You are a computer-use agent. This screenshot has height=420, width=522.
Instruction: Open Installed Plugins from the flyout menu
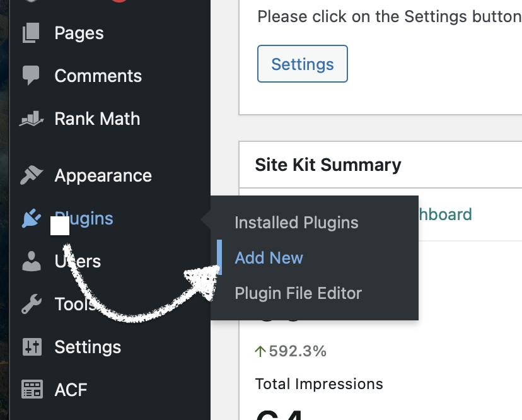(296, 223)
